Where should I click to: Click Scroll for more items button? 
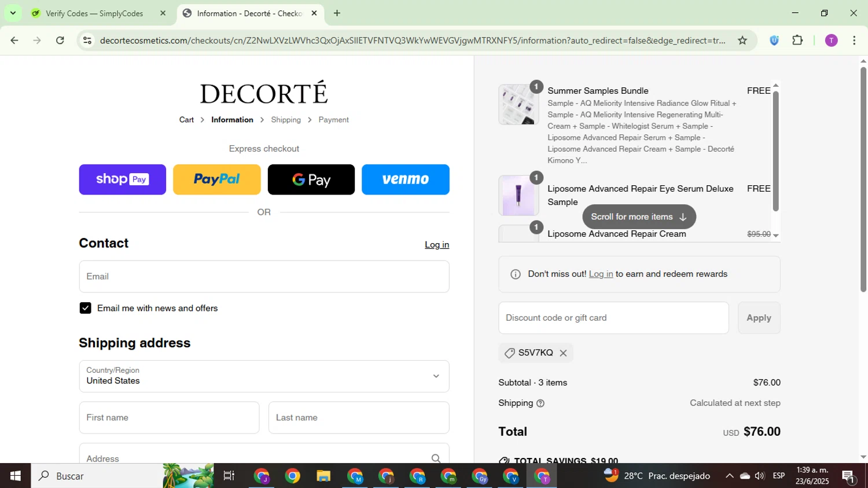click(x=639, y=217)
